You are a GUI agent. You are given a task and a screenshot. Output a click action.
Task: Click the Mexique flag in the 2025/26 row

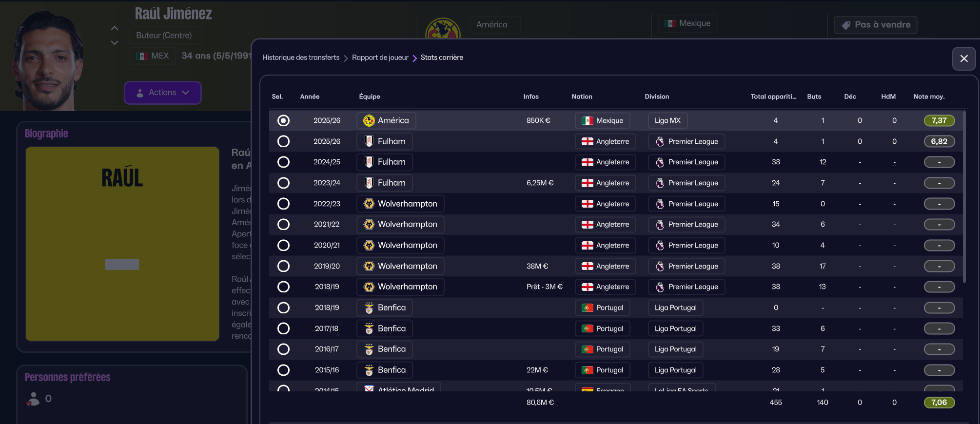588,121
